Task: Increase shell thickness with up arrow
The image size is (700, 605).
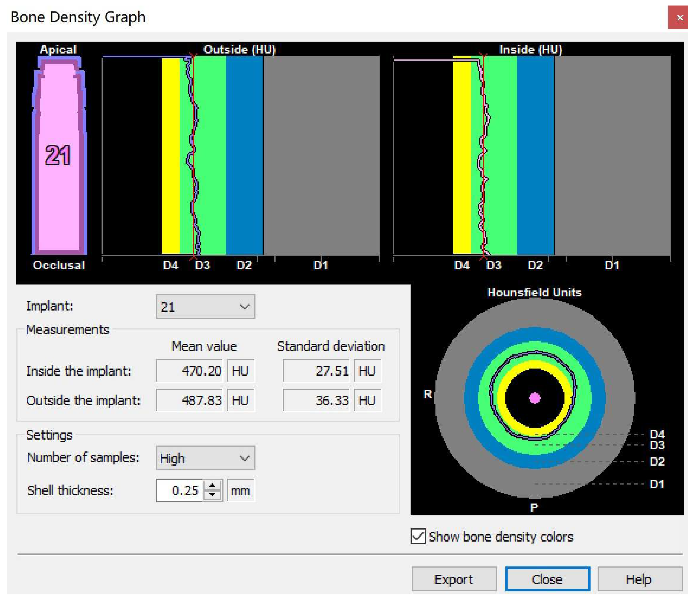Action: [x=212, y=486]
